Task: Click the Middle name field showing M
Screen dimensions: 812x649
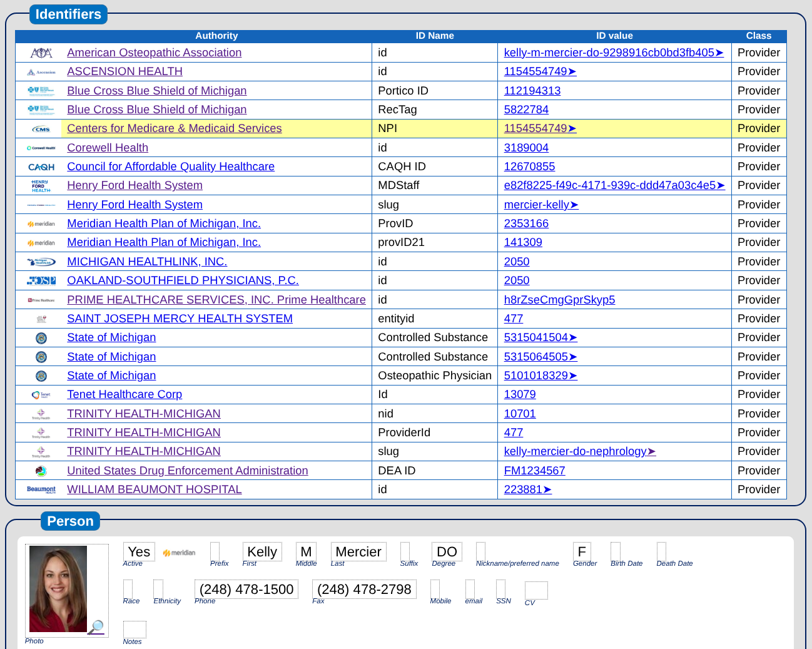Action: tap(306, 552)
